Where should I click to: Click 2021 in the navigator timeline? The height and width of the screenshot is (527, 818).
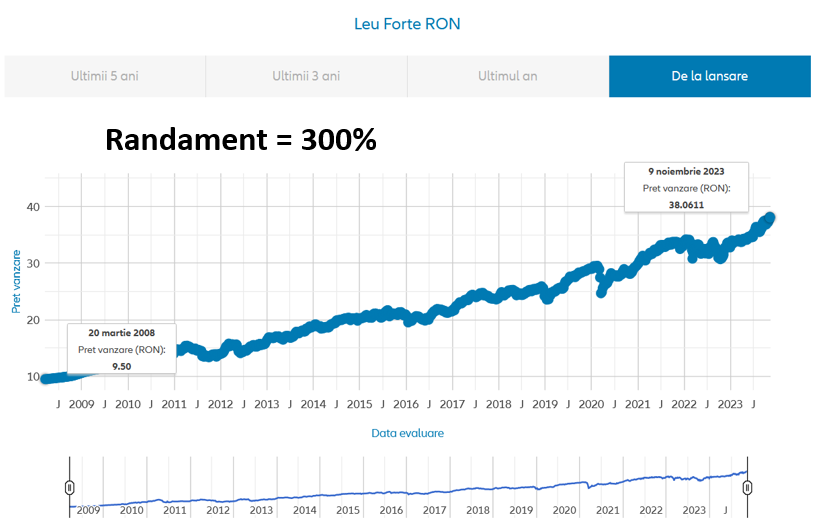point(608,510)
